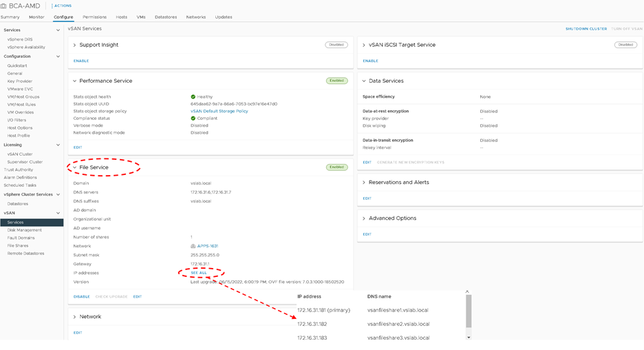Expand the vSAN iSCSI Target Service section
Screen dimensions: 644x350
pyautogui.click(x=364, y=45)
